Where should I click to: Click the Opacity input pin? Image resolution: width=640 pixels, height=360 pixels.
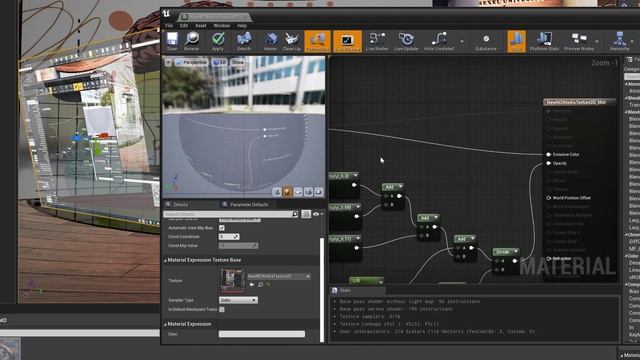click(x=549, y=163)
